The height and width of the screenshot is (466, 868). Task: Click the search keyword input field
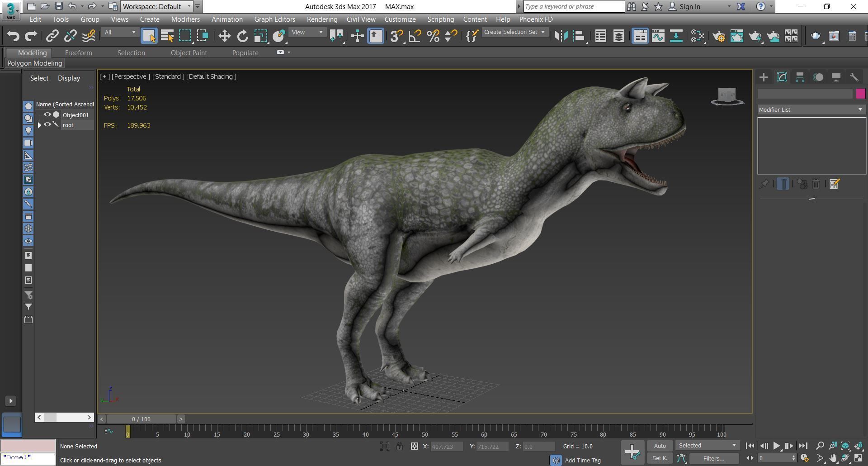click(x=574, y=6)
